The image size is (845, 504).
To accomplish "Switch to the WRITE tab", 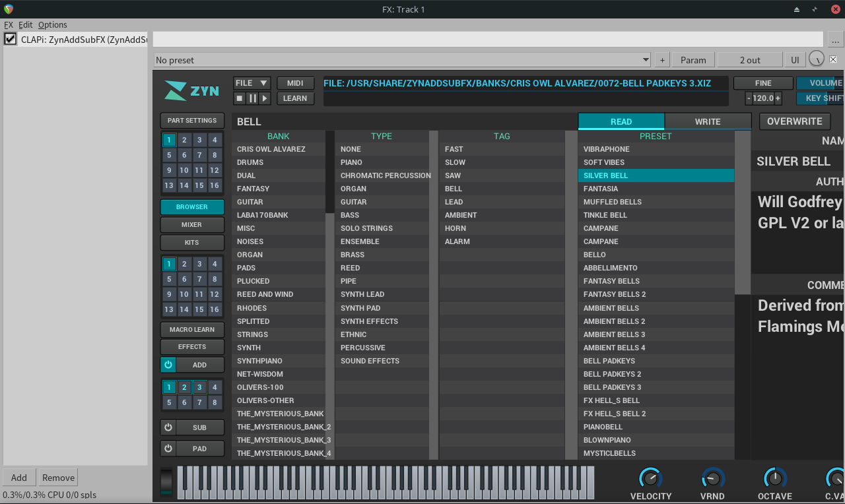I will [x=708, y=121].
